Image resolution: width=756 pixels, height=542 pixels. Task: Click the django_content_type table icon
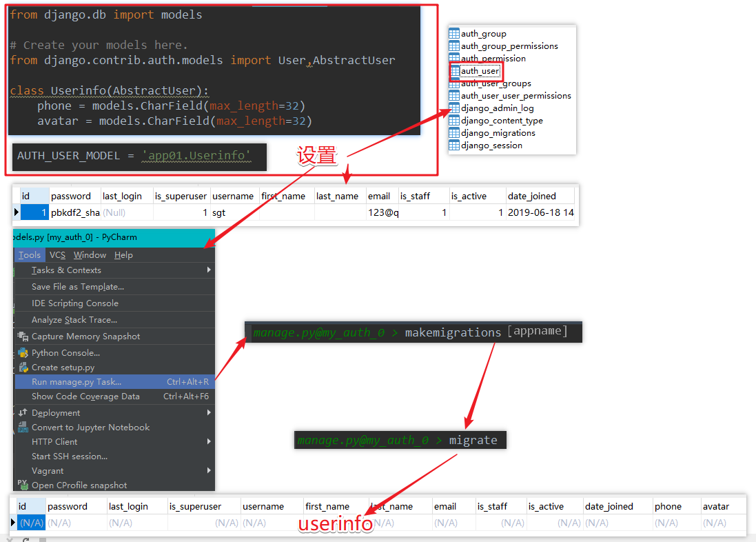click(453, 121)
